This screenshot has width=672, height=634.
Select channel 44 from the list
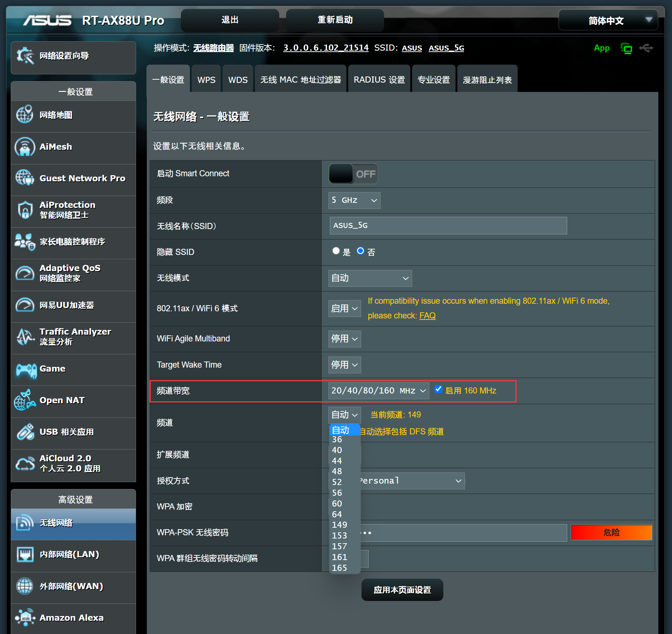point(345,461)
